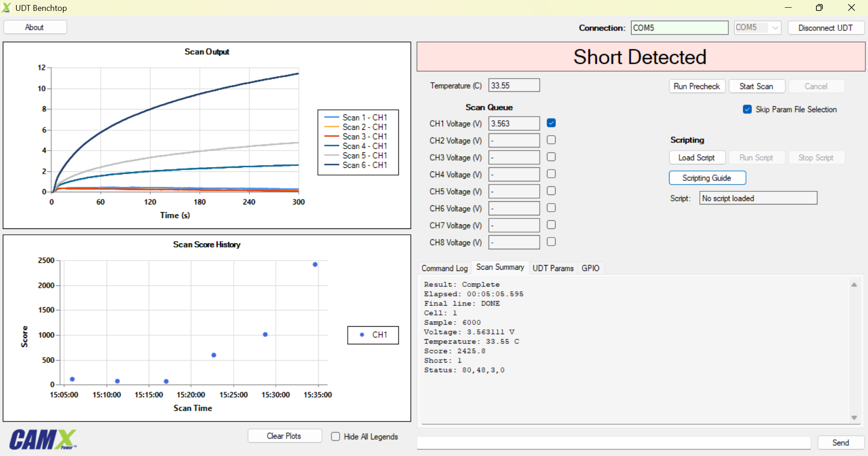
Task: Enable the CH6 Voltage checkbox
Action: [x=551, y=208]
